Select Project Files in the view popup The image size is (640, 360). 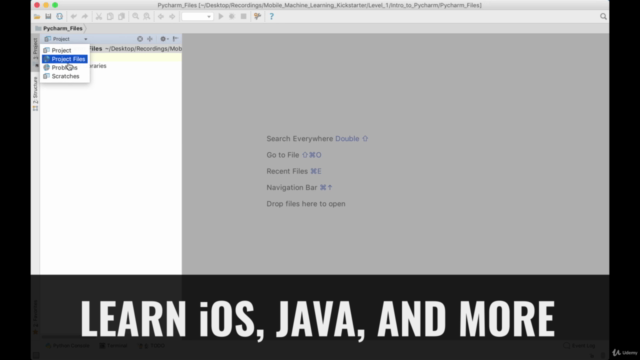click(64, 59)
